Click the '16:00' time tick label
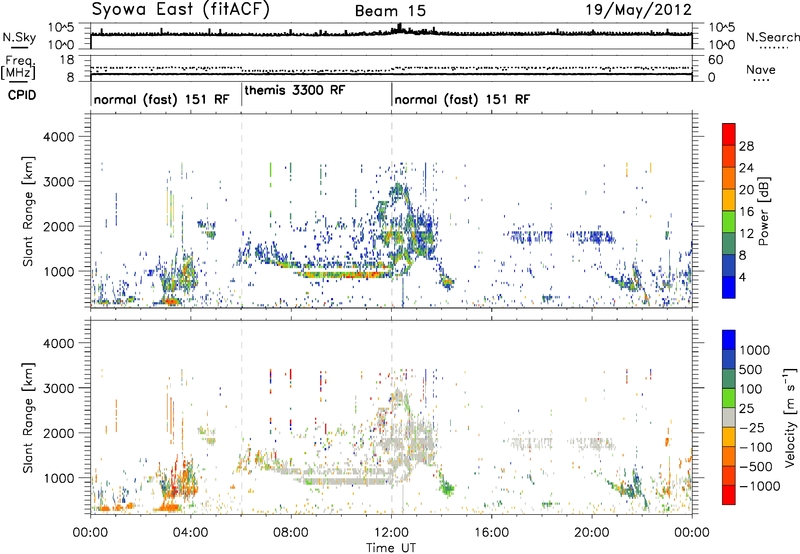Image resolution: width=800 pixels, height=554 pixels. (x=491, y=533)
